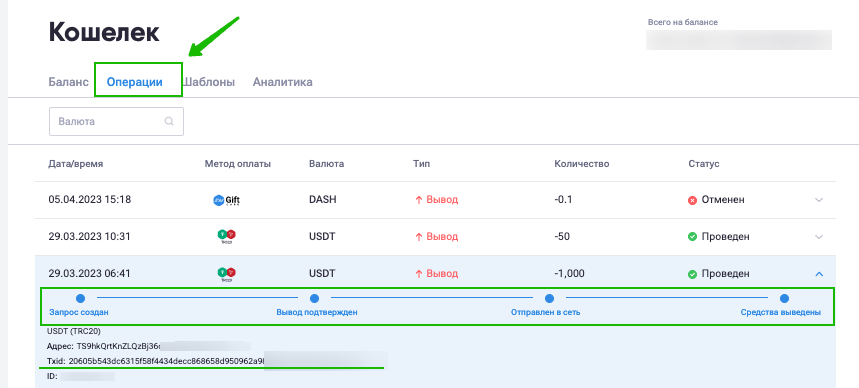Click the magnifier icon in Валюта field

coord(169,122)
